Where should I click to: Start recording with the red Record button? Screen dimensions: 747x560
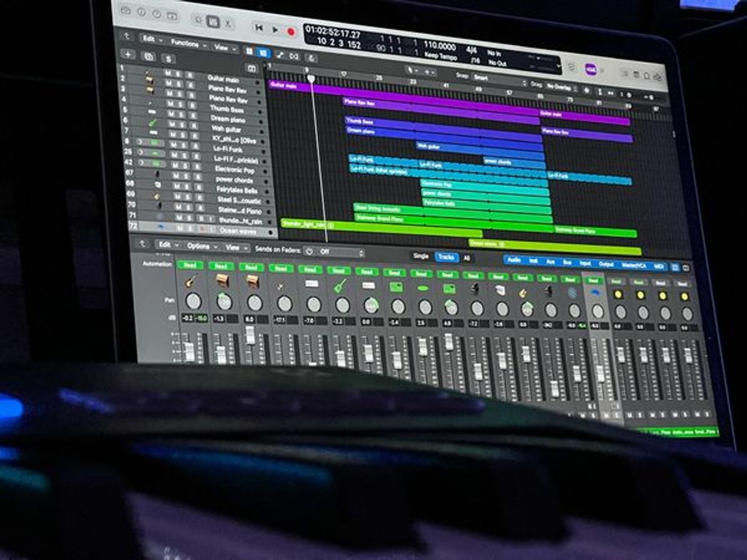291,32
